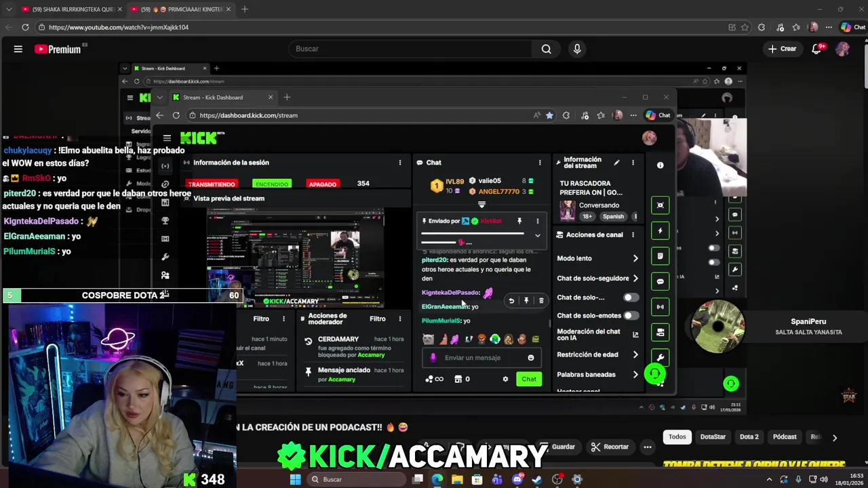Click the chat bubble widget button
Viewport: 868px width, 488px height.
click(660, 281)
